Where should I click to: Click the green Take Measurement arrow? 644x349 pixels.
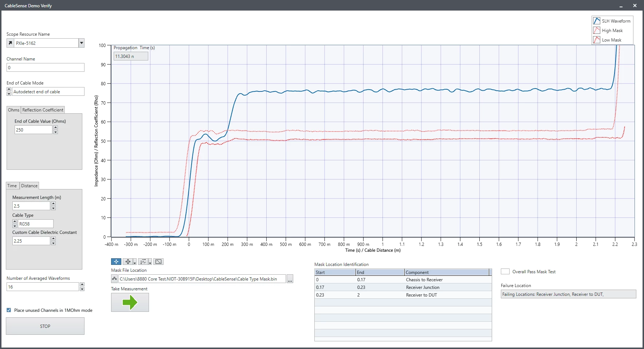(x=130, y=302)
